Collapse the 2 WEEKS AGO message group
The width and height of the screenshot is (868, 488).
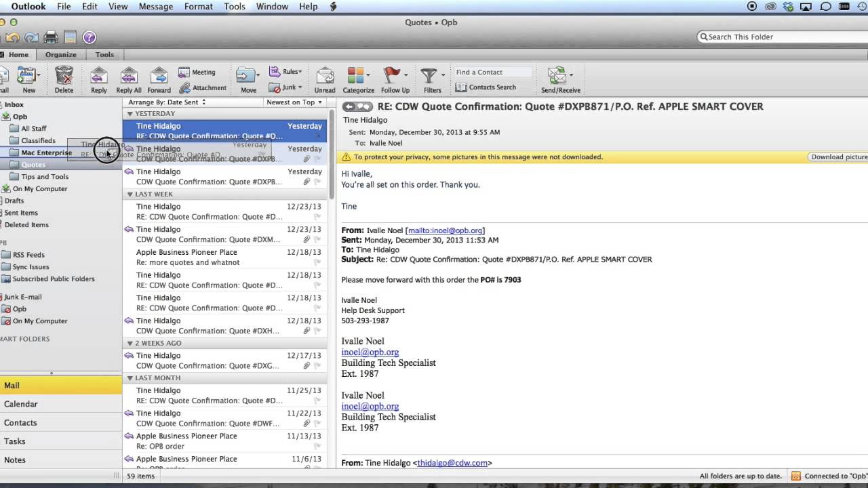(x=130, y=344)
